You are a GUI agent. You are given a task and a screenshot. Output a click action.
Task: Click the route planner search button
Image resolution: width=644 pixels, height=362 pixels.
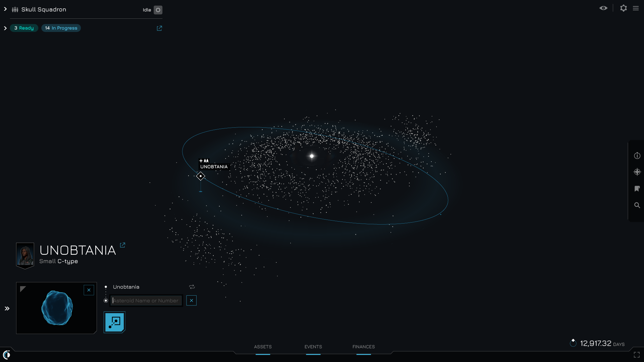114,322
